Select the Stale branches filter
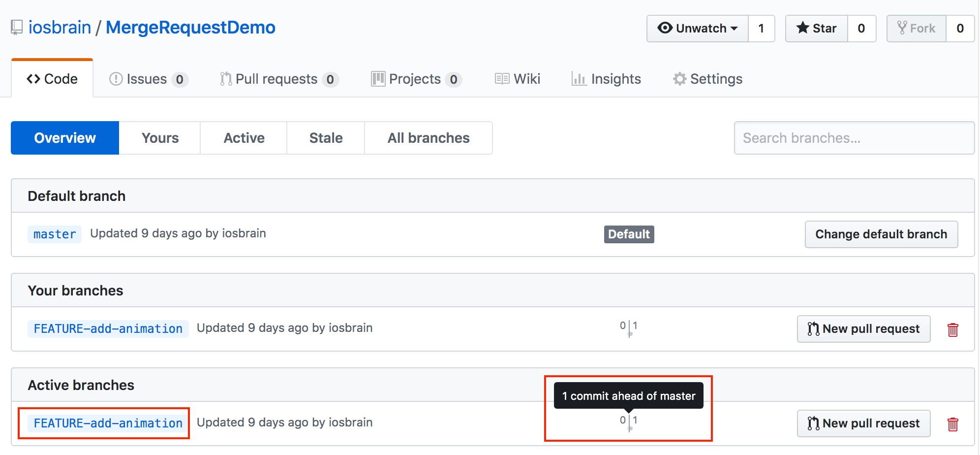980x455 pixels. pyautogui.click(x=326, y=138)
